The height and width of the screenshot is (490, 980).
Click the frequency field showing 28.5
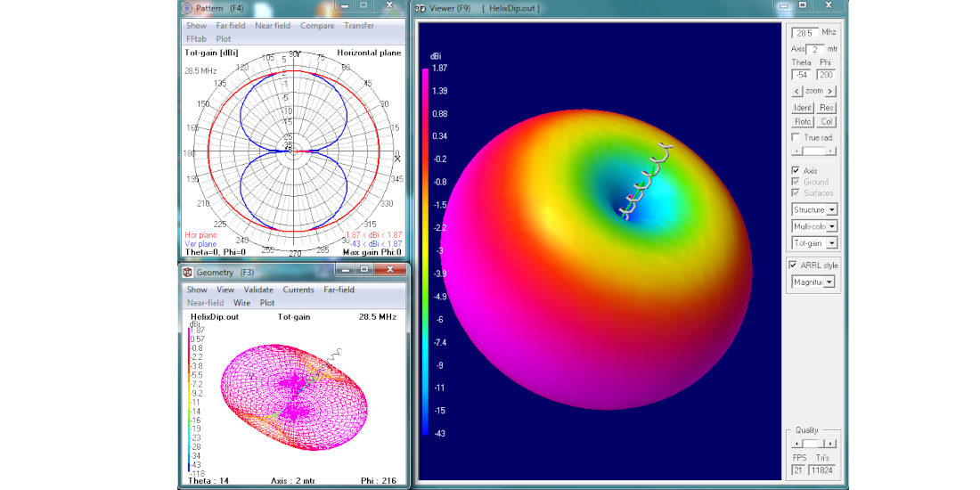point(805,32)
